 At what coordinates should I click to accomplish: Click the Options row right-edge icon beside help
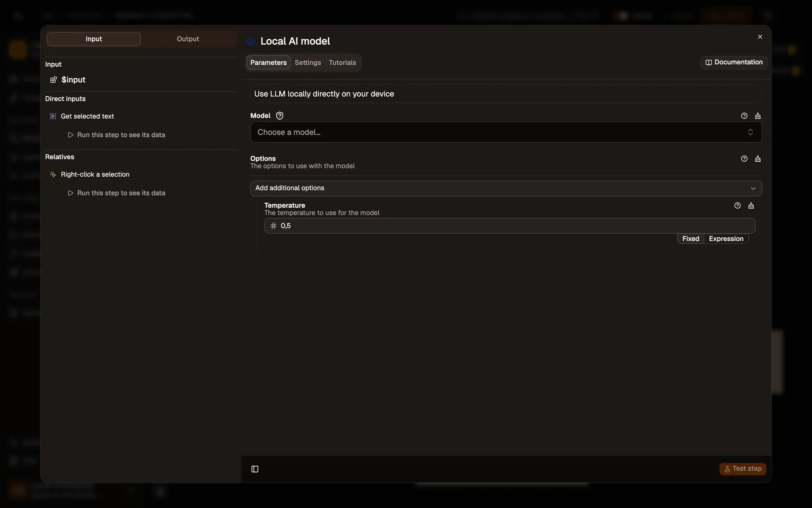click(758, 159)
